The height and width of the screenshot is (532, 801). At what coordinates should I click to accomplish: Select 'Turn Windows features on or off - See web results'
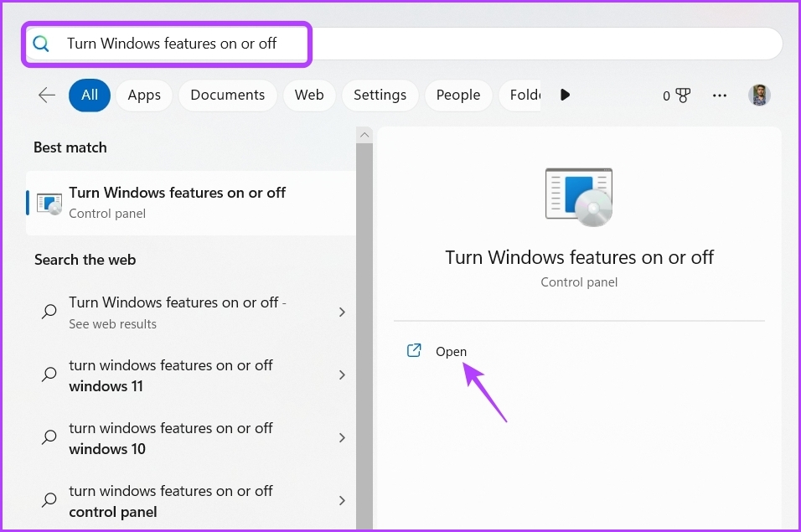click(191, 312)
